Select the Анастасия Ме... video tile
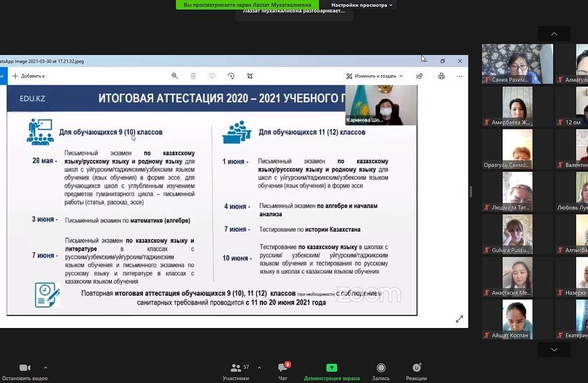 517,277
